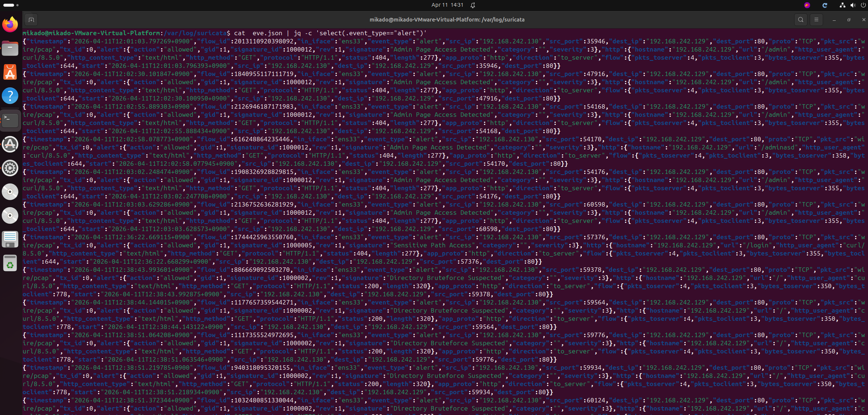Open the Files manager in dock
The height and width of the screenshot is (415, 868).
[10, 48]
